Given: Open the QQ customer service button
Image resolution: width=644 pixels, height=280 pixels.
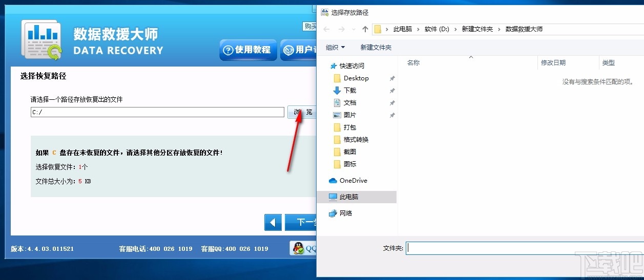Looking at the screenshot, I should (303, 248).
